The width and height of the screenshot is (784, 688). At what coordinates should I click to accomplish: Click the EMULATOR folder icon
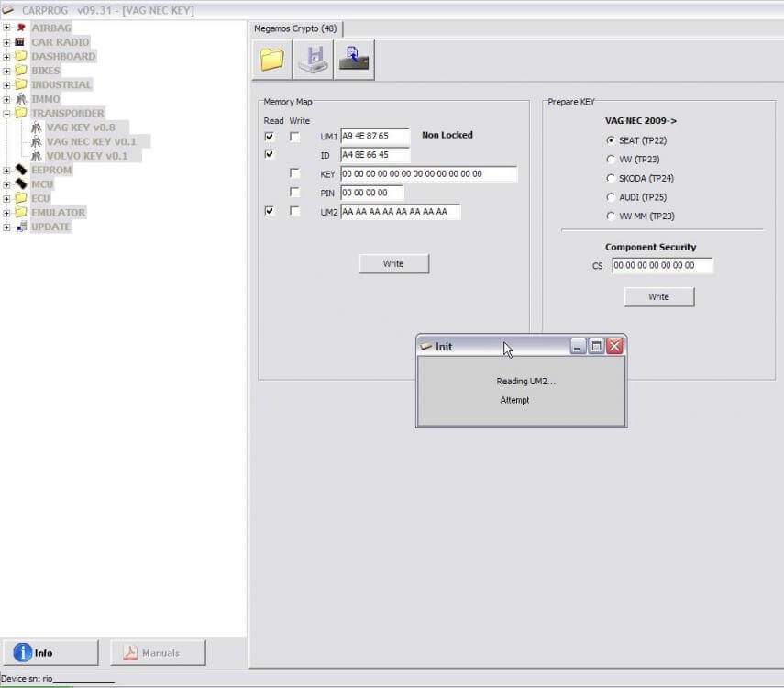21,213
